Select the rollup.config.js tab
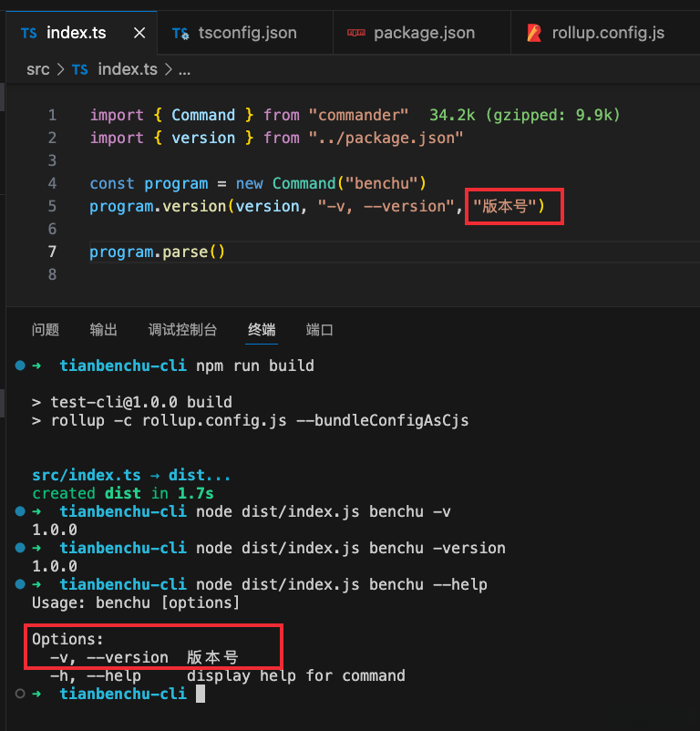 pos(606,33)
